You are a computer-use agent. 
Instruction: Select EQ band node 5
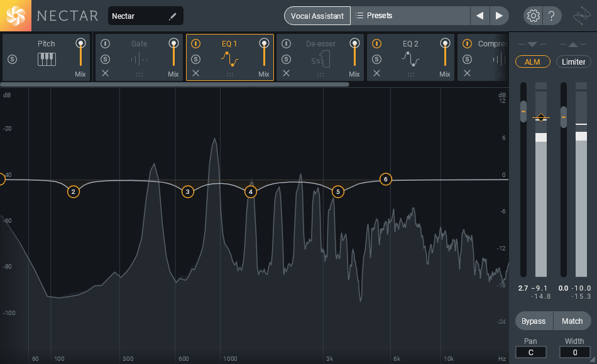(x=337, y=191)
